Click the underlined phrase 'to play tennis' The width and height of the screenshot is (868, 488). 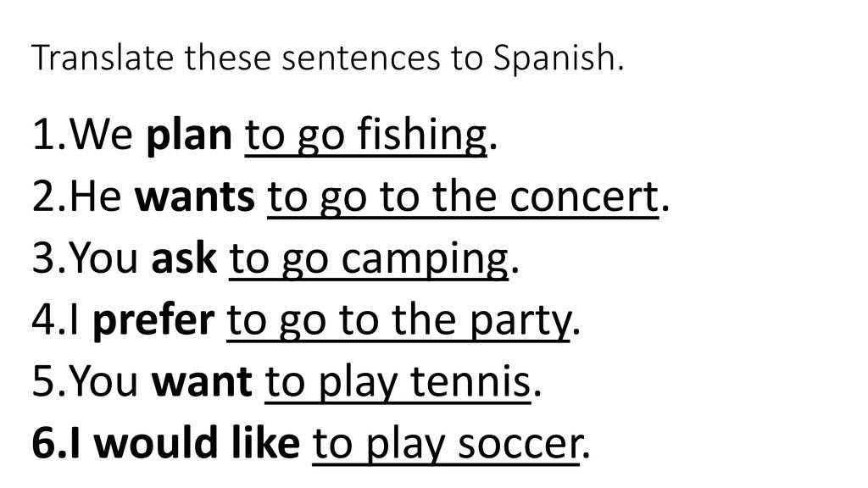(x=398, y=384)
